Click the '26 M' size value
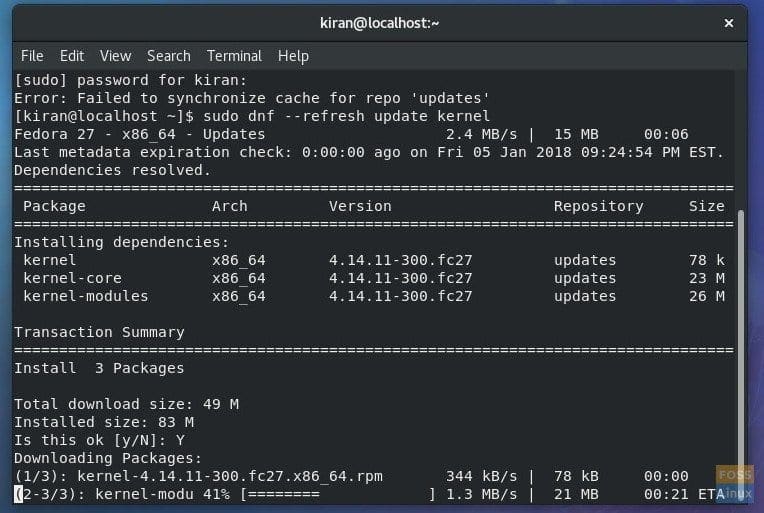This screenshot has height=513, width=764. 707,296
